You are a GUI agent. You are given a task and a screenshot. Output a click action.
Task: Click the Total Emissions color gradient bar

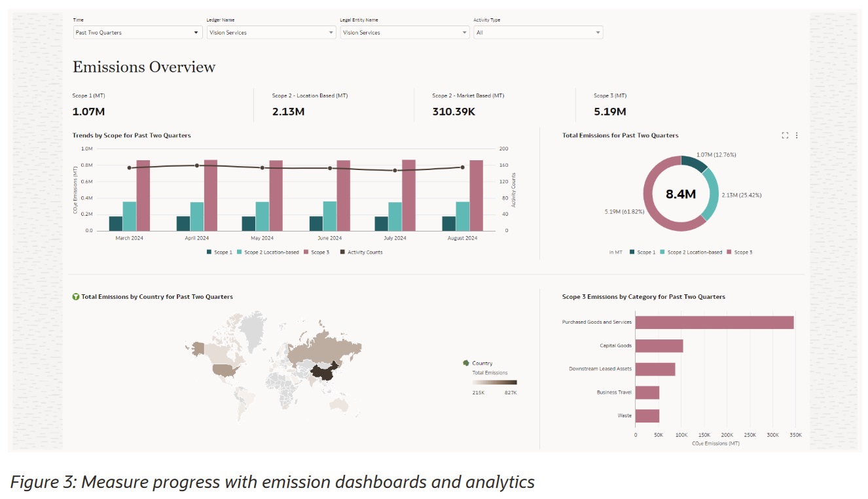pos(494,382)
